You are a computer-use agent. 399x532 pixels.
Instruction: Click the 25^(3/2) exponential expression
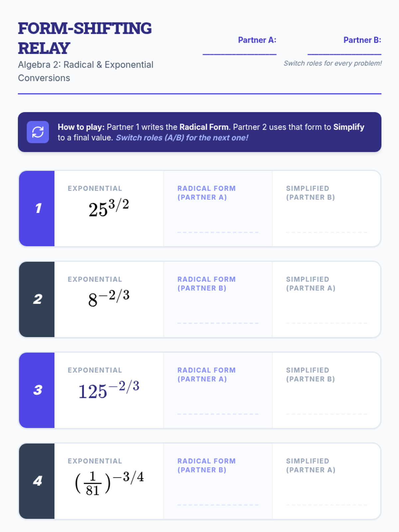pyautogui.click(x=109, y=208)
